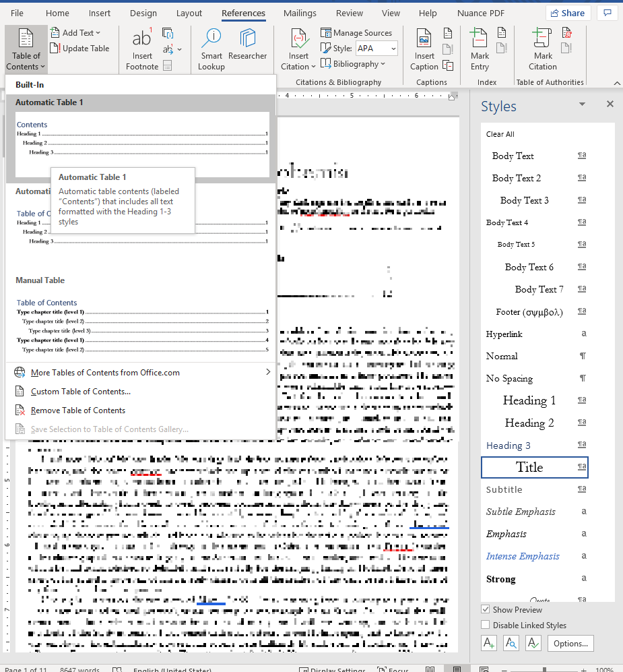Click the New Style button in Styles pane
The height and width of the screenshot is (672, 623).
point(490,643)
